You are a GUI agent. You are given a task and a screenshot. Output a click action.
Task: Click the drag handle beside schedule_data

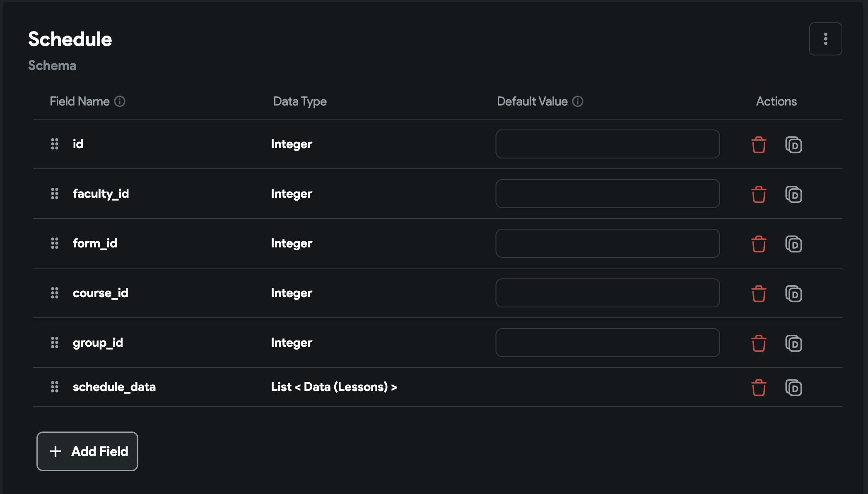[x=55, y=387]
